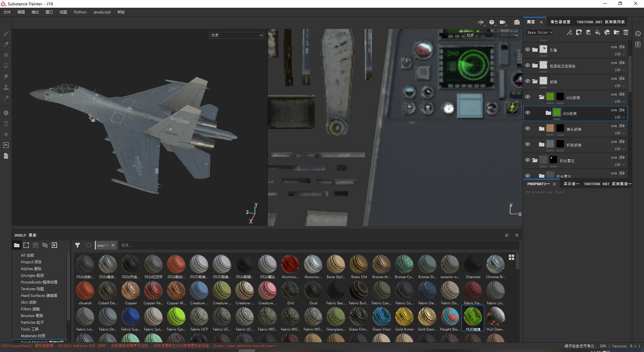Click the add smart material icon
The height and width of the screenshot is (352, 644).
click(x=607, y=32)
